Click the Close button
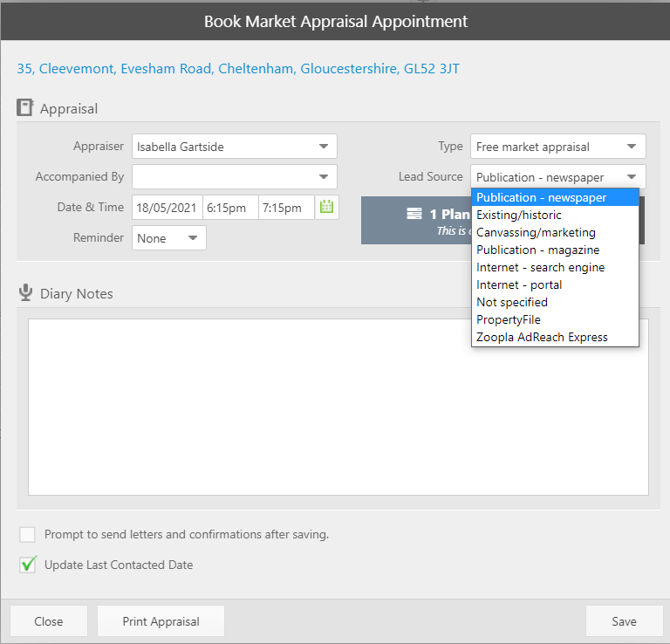This screenshot has width=670, height=644. coord(49,621)
